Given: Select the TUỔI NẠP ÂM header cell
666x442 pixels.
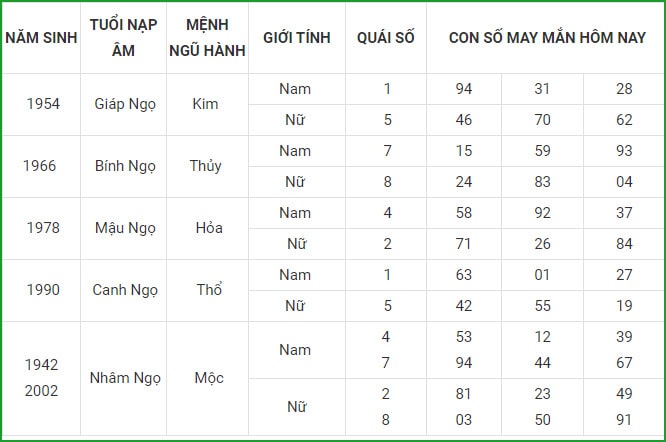Looking at the screenshot, I should pyautogui.click(x=123, y=37).
